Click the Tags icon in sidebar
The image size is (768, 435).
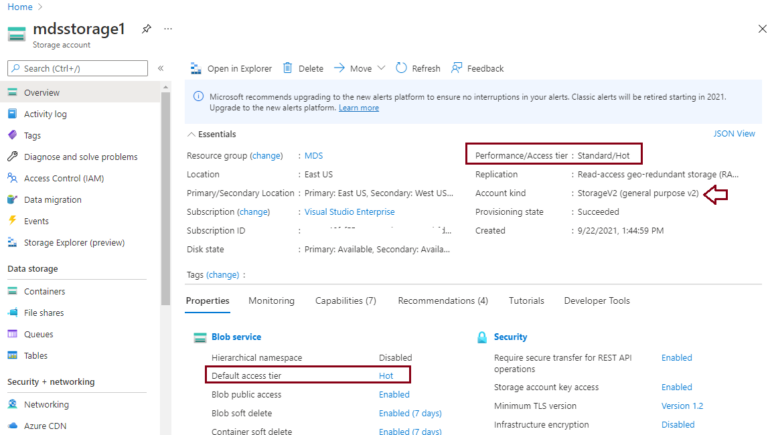point(12,135)
